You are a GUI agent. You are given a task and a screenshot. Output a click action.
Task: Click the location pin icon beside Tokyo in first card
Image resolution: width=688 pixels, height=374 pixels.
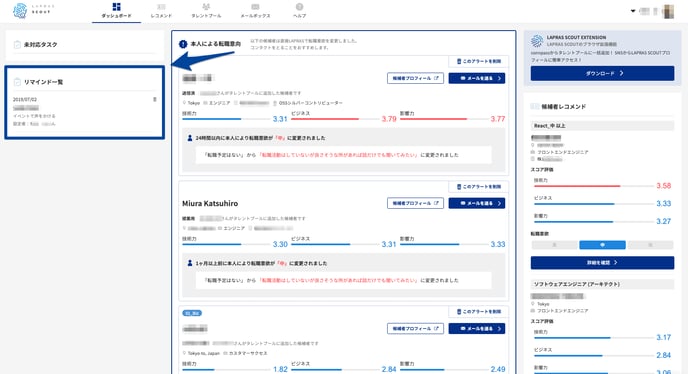184,103
